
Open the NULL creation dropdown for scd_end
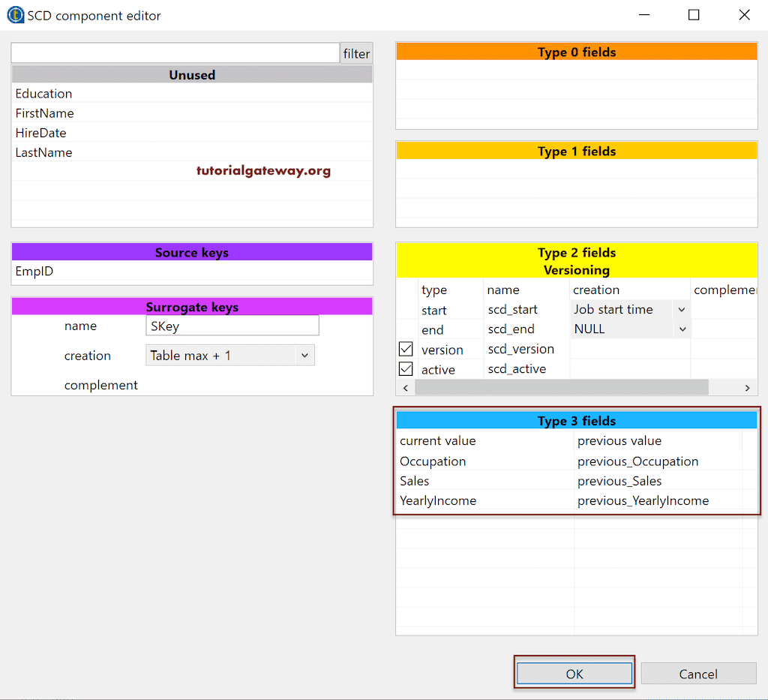coord(681,329)
